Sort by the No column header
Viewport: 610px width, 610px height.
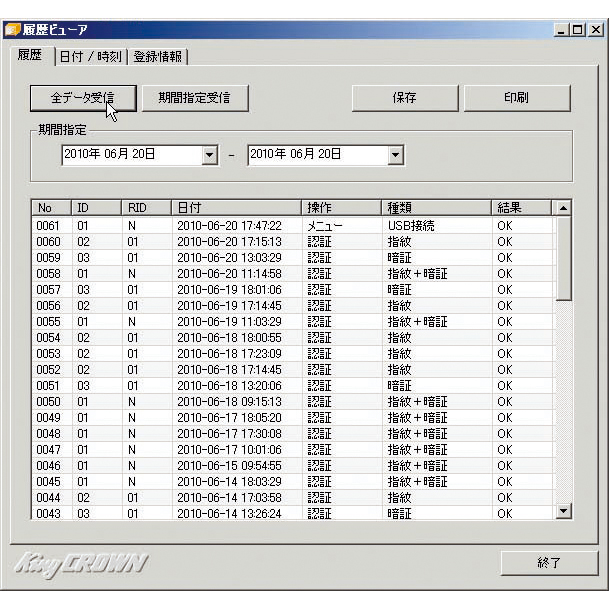50,208
